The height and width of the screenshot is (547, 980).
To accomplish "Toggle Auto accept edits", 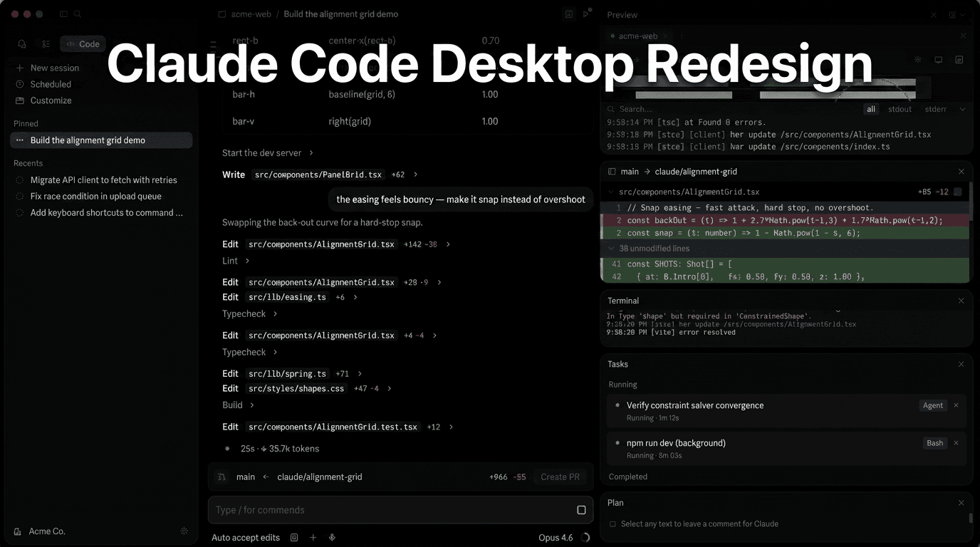I will (x=246, y=537).
